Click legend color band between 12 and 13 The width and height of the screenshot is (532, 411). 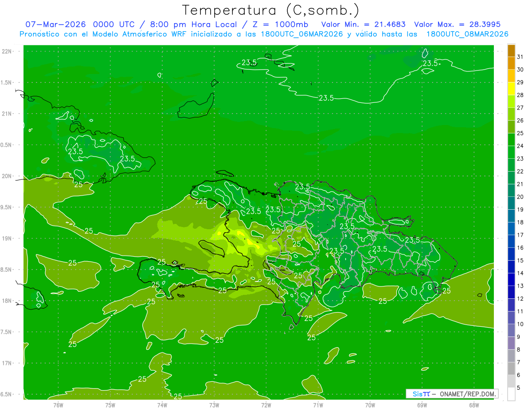coord(511,293)
